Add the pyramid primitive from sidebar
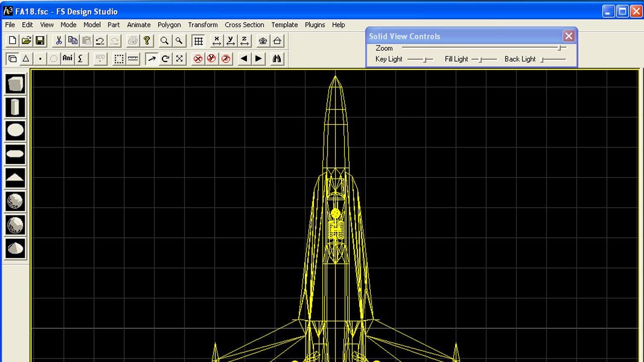 (15, 178)
